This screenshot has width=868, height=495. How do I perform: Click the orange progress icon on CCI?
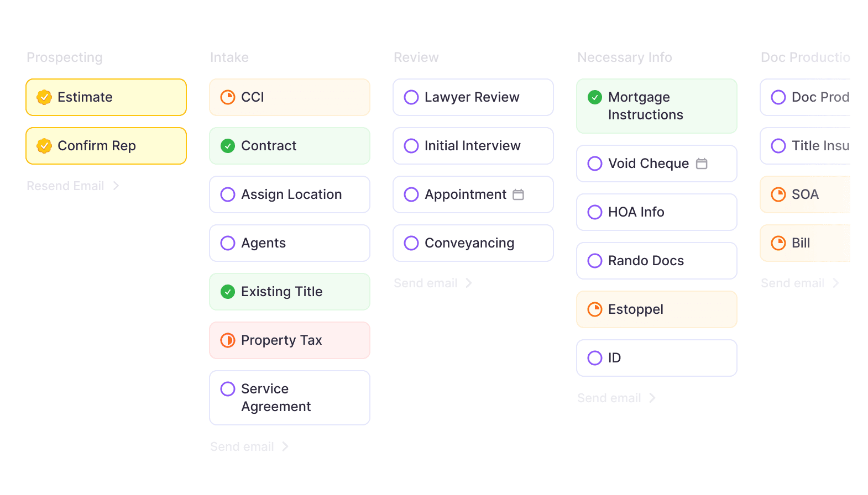(x=228, y=97)
